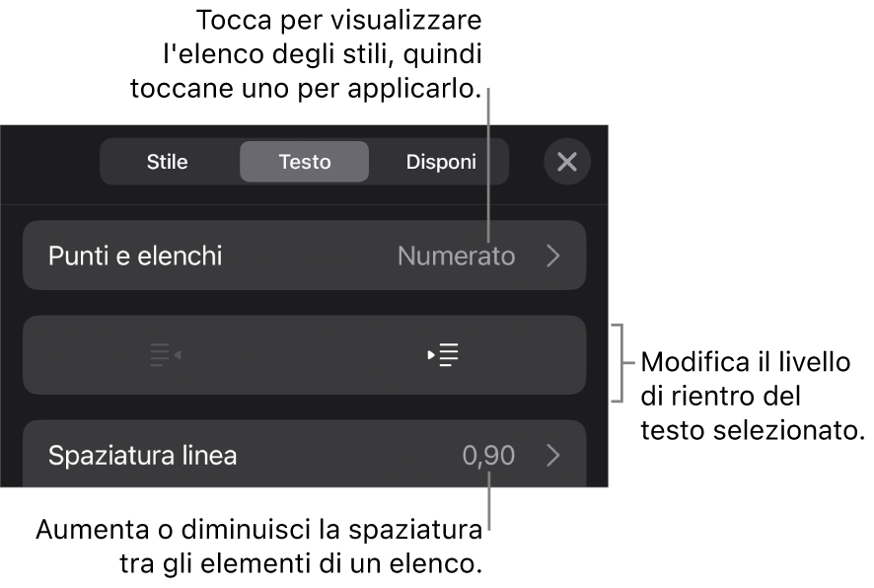Increase the list indent level
This screenshot has width=874, height=588.
point(444,355)
